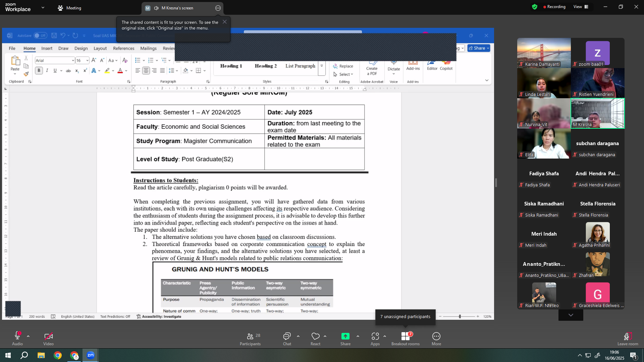Unmute microphone with Audio button

(17, 339)
